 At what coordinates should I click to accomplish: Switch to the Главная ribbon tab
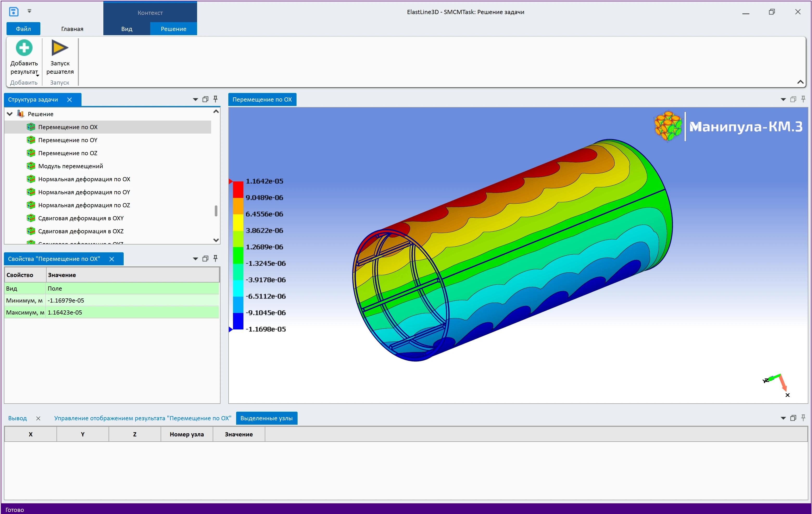[x=72, y=29]
